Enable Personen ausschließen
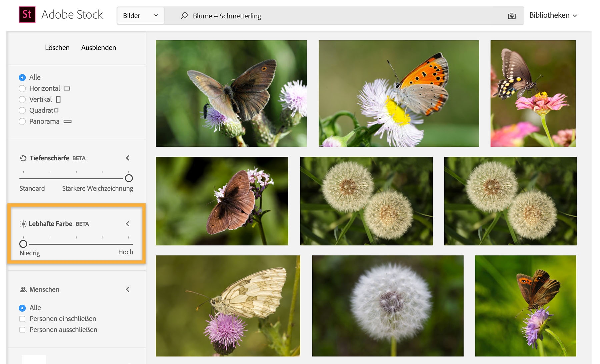600x364 pixels. point(22,330)
